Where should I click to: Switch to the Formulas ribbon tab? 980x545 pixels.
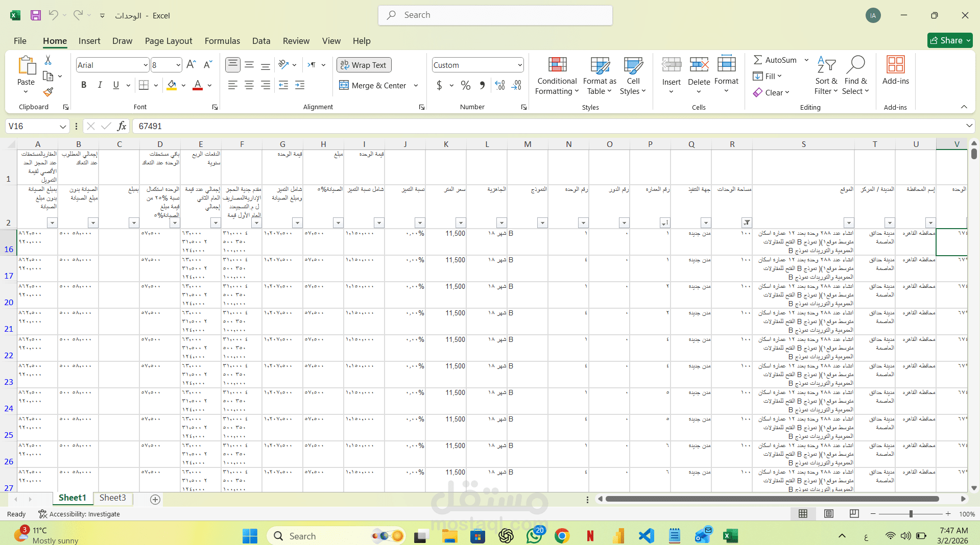tap(222, 41)
